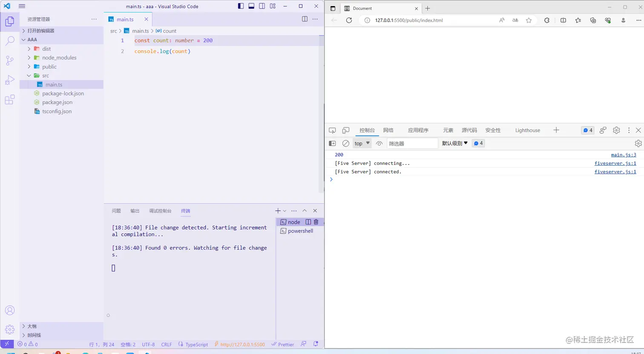Open the main.js:3 source link

624,155
